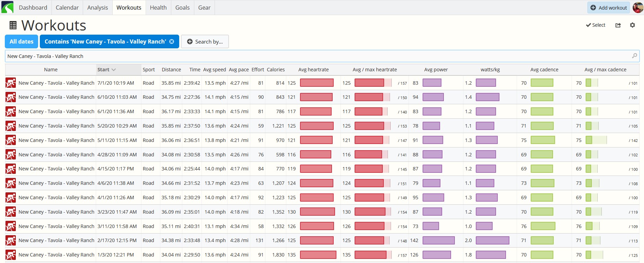Switch to the Analysis tab
This screenshot has width=644, height=263.
tap(97, 8)
